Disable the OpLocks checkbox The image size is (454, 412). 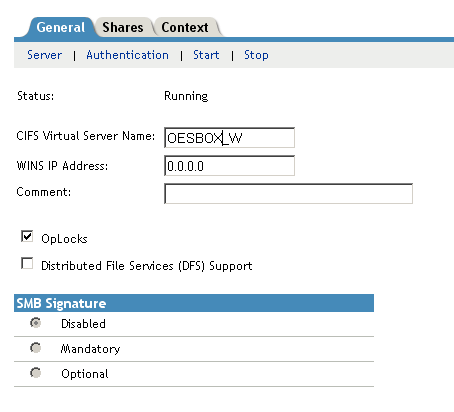pos(27,236)
